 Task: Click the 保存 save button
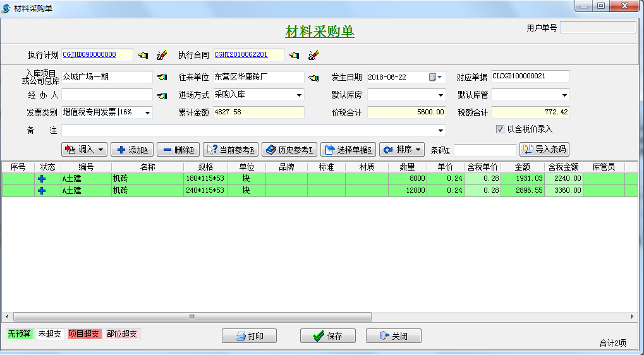click(x=327, y=336)
